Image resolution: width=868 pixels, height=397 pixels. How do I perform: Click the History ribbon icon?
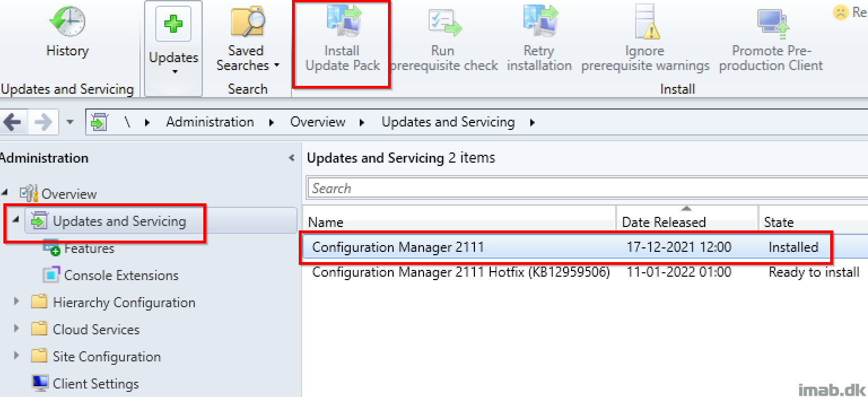[67, 23]
